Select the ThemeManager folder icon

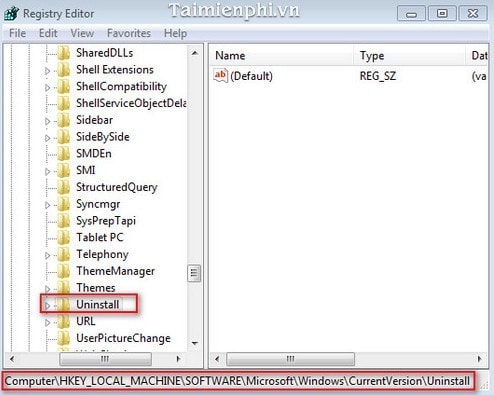(64, 271)
